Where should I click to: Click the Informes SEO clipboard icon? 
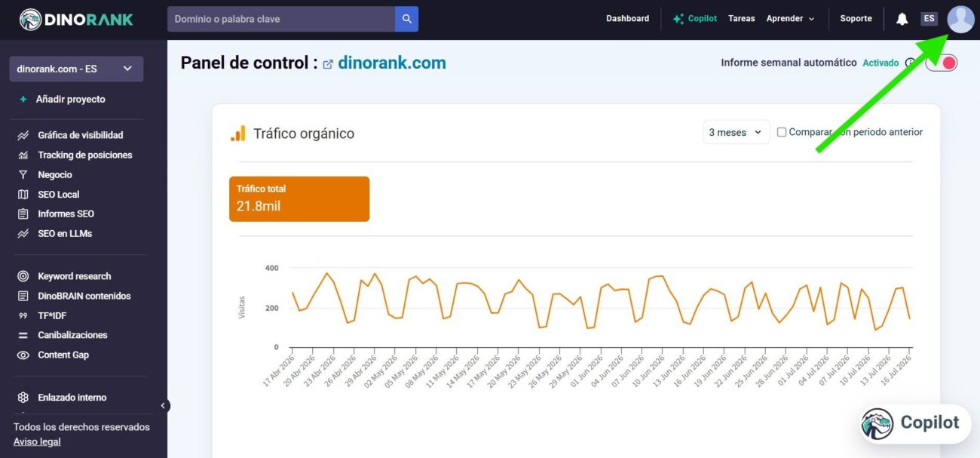click(23, 214)
